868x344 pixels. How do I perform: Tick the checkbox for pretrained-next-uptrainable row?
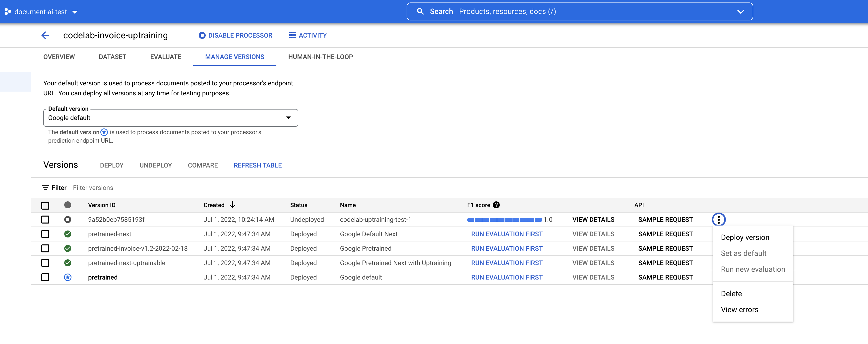tap(45, 263)
